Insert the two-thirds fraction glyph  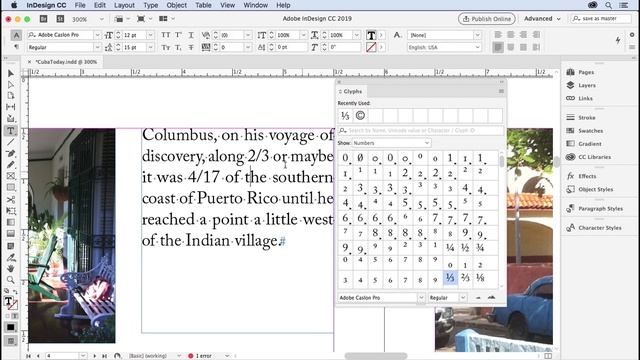(x=465, y=278)
